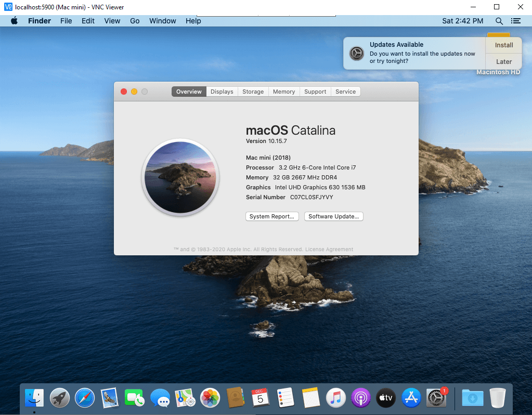Launch Safari from the Dock
Screen dimensions: 532x415
tap(85, 398)
